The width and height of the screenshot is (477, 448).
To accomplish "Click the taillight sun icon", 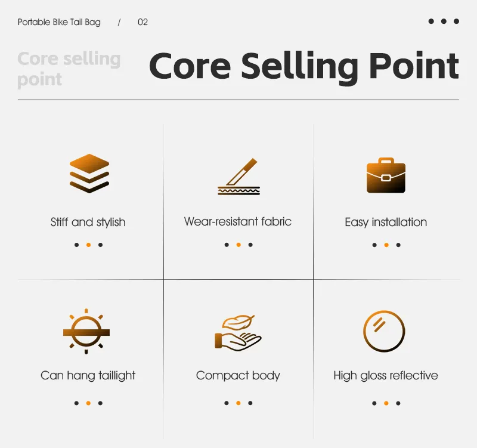I will pyautogui.click(x=86, y=330).
